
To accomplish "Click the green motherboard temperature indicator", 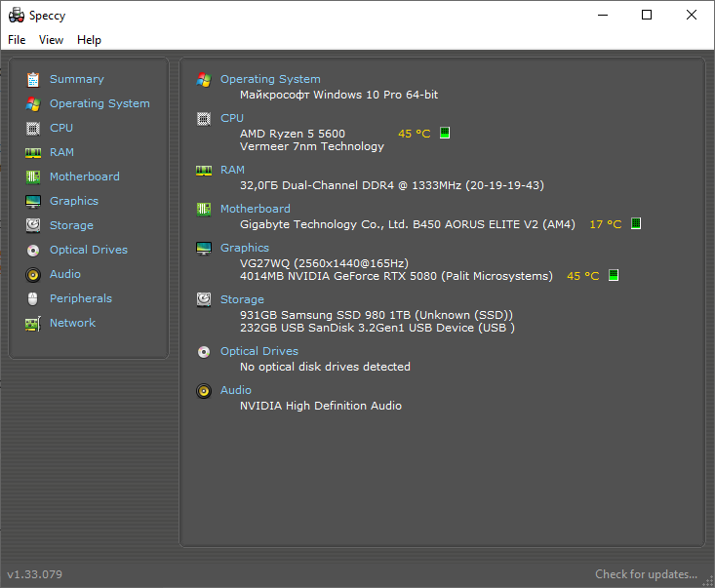I will (x=636, y=223).
